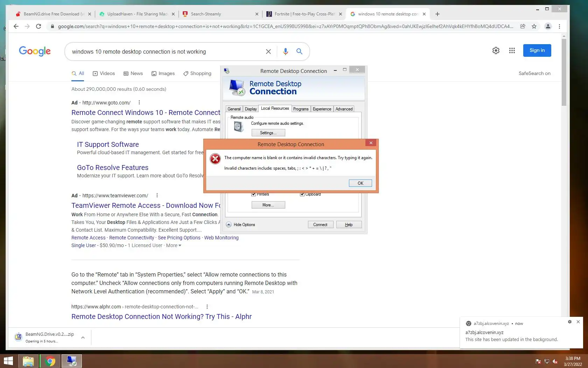Open options for the goto.com ad
Screen dimensions: 588x368
pos(139,103)
